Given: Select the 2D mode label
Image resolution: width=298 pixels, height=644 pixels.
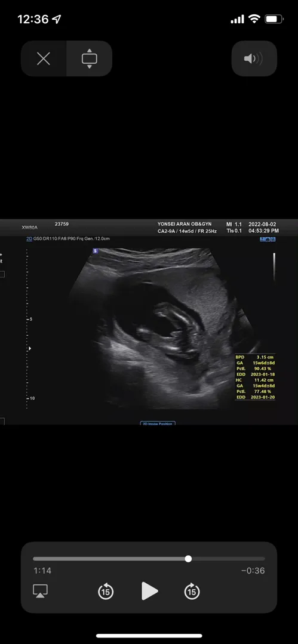Looking at the screenshot, I should pyautogui.click(x=29, y=239).
